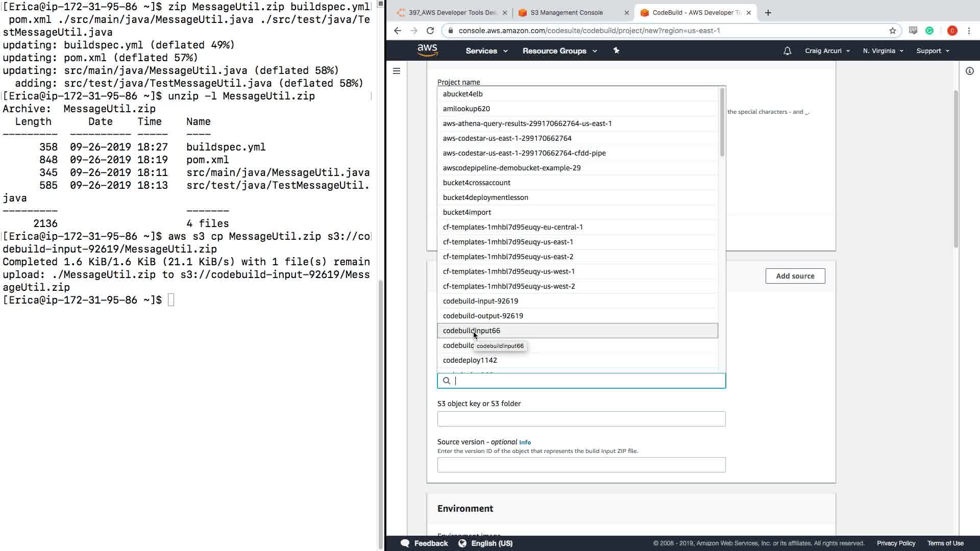Screen dimensions: 980x551
Task: Click the Add source button
Action: (x=795, y=276)
